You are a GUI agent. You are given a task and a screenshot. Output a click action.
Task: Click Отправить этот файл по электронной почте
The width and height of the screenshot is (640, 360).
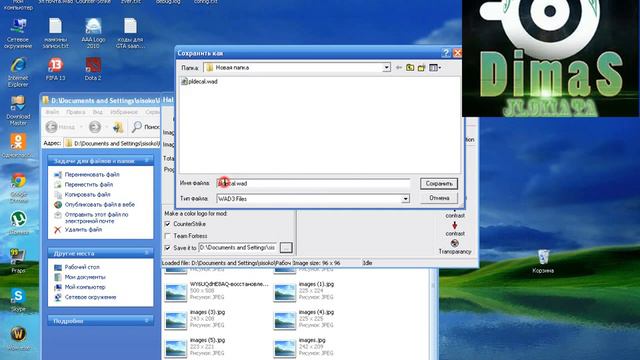pos(96,218)
